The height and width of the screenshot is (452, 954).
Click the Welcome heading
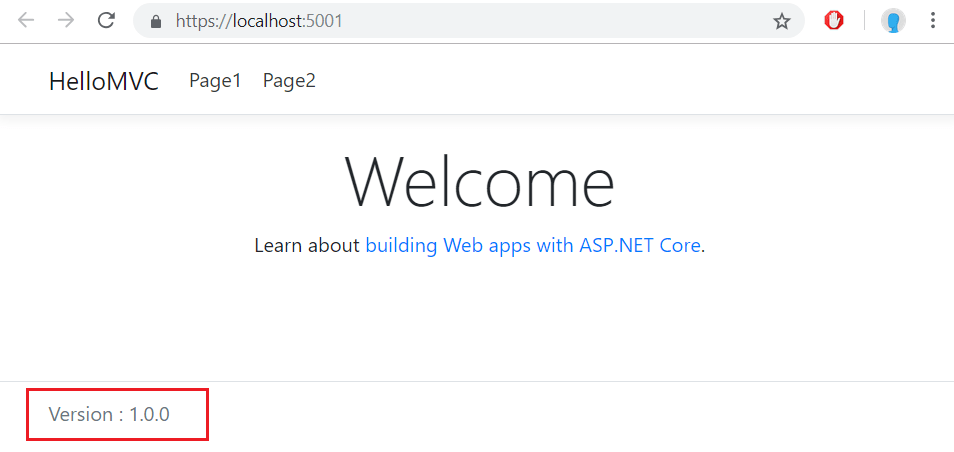pyautogui.click(x=479, y=183)
